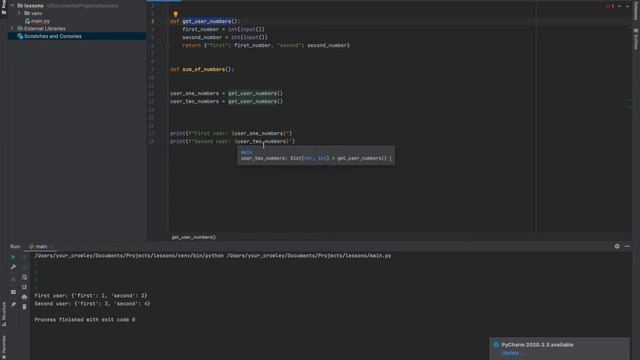Select Scratches and Consoles item
This screenshot has height=360, width=640.
click(x=77, y=36)
